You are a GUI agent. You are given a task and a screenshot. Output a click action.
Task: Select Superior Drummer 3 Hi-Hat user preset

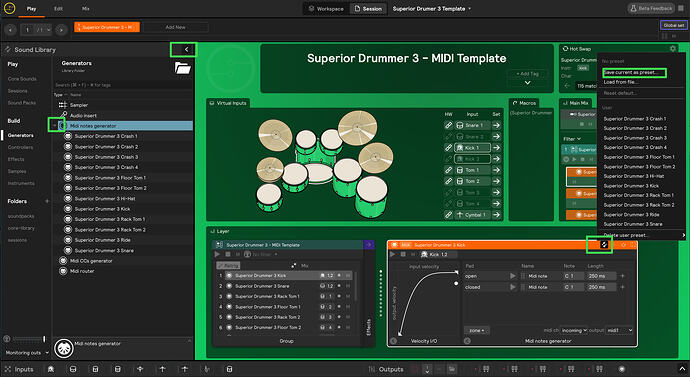click(634, 176)
